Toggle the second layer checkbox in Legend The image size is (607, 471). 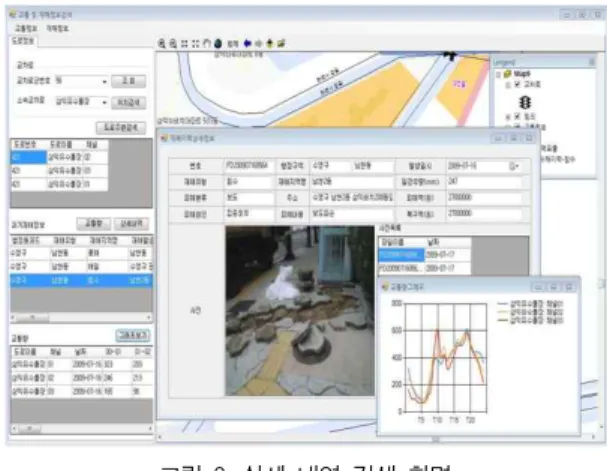[518, 116]
